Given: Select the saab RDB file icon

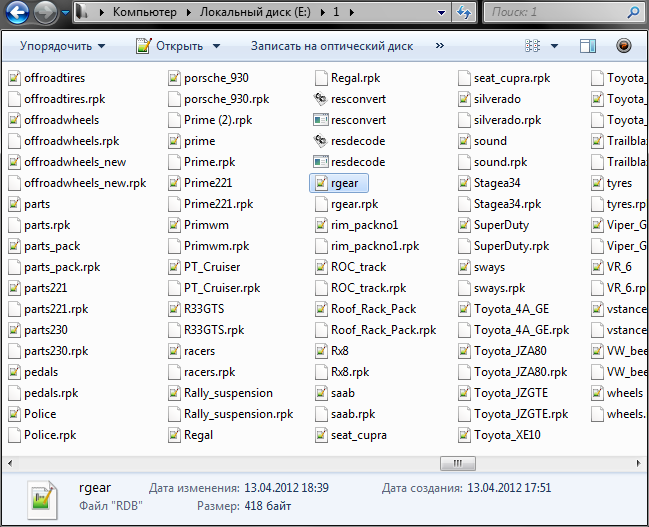Looking at the screenshot, I should [321, 393].
